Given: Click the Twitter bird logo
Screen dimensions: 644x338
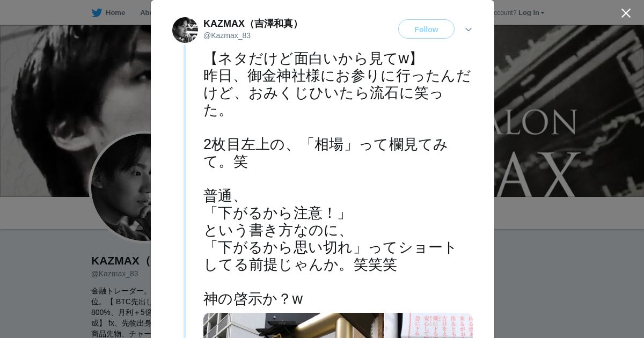Looking at the screenshot, I should (97, 13).
